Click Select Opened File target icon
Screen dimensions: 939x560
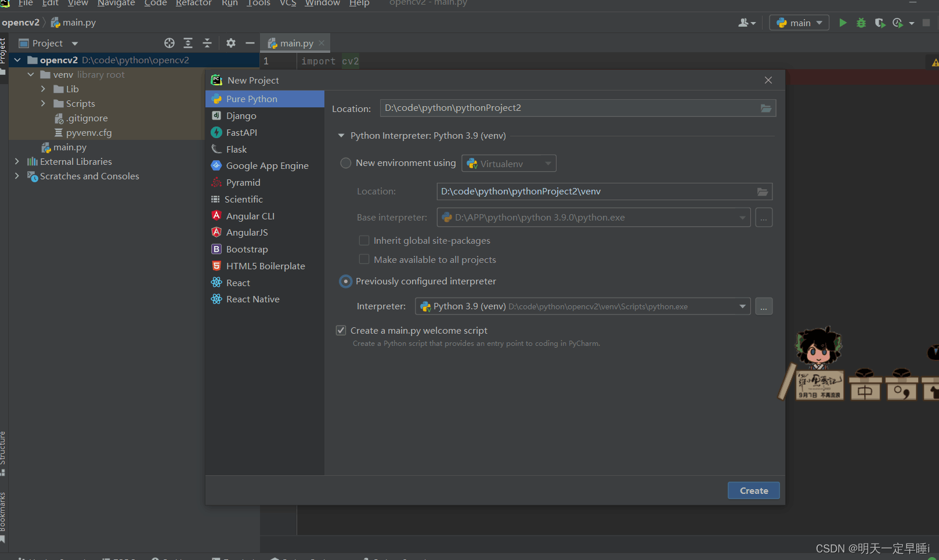tap(169, 43)
